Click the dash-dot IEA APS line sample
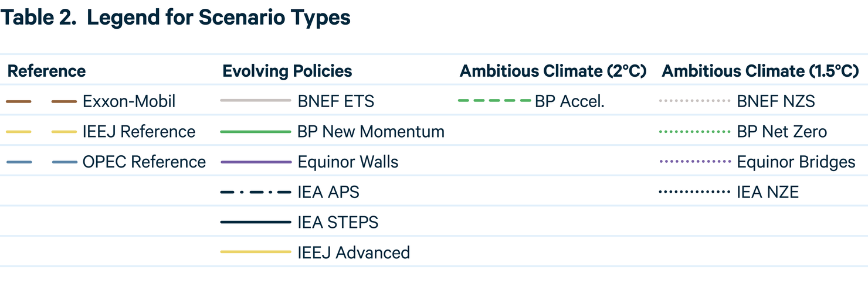The image size is (868, 287). (x=256, y=192)
